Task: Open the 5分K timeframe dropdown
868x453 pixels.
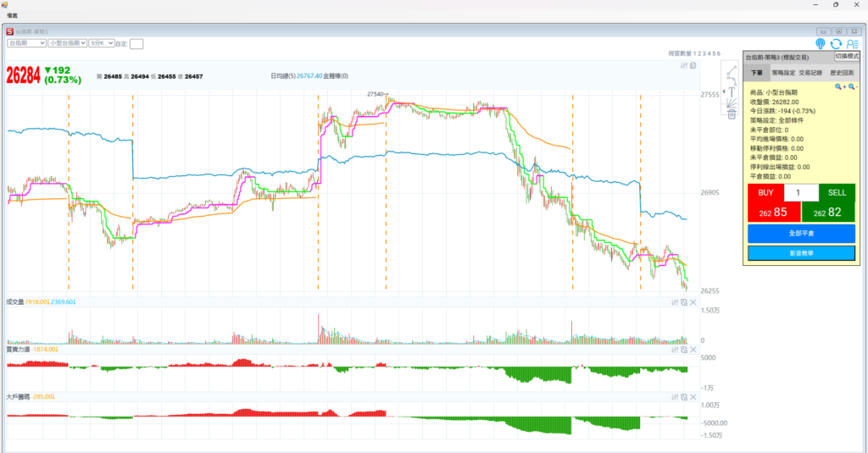Action: tap(101, 42)
